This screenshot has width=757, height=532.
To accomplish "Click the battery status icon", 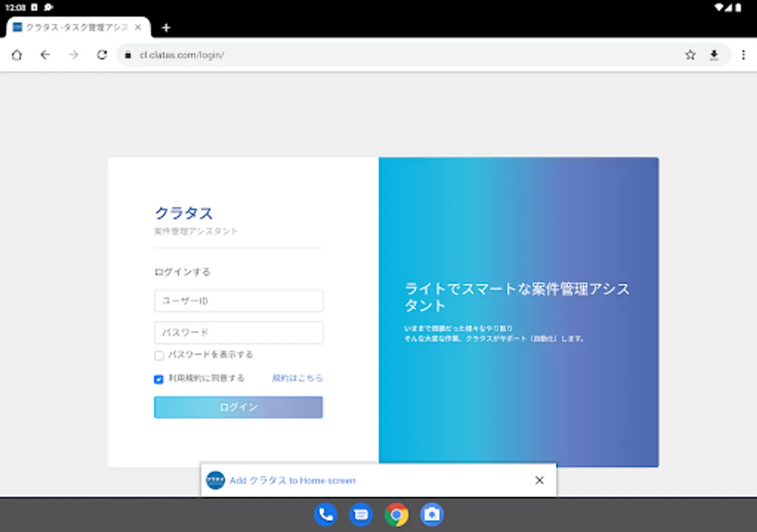I will (x=738, y=8).
